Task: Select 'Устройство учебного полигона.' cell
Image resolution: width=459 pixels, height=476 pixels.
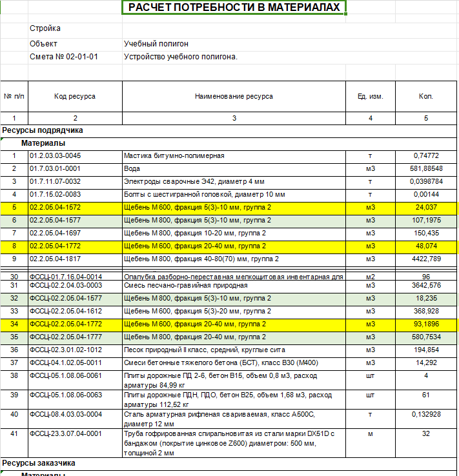Action: (234, 57)
